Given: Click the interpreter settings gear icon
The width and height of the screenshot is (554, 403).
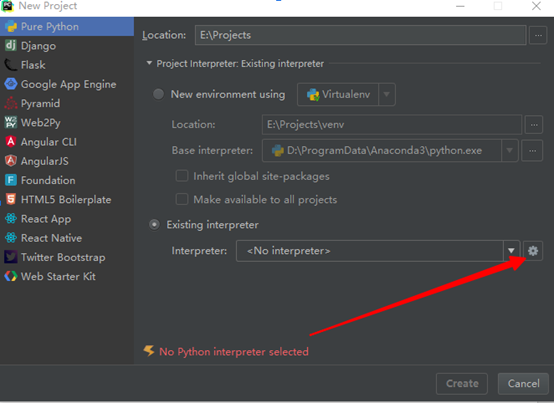Looking at the screenshot, I should [533, 251].
